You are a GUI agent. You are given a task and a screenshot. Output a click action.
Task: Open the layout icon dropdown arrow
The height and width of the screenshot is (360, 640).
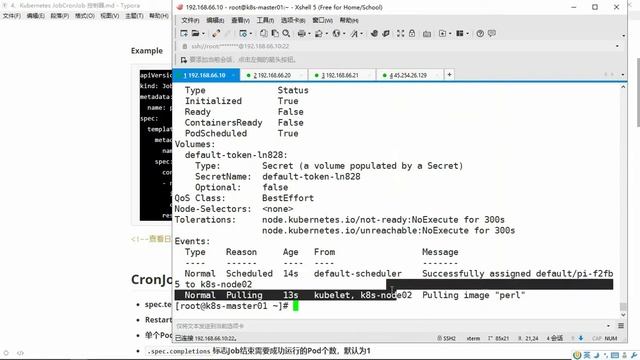pyautogui.click(x=468, y=34)
